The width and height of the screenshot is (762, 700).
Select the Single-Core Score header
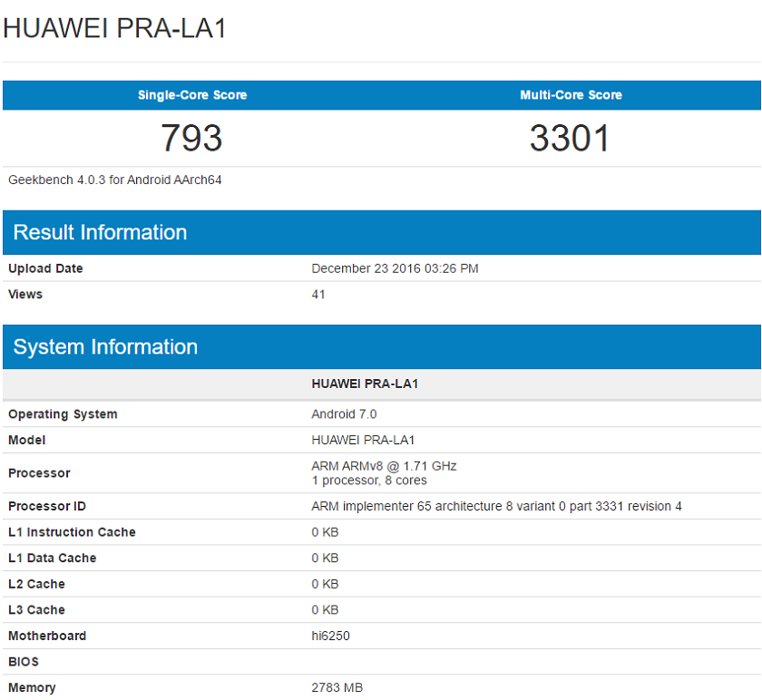click(192, 95)
